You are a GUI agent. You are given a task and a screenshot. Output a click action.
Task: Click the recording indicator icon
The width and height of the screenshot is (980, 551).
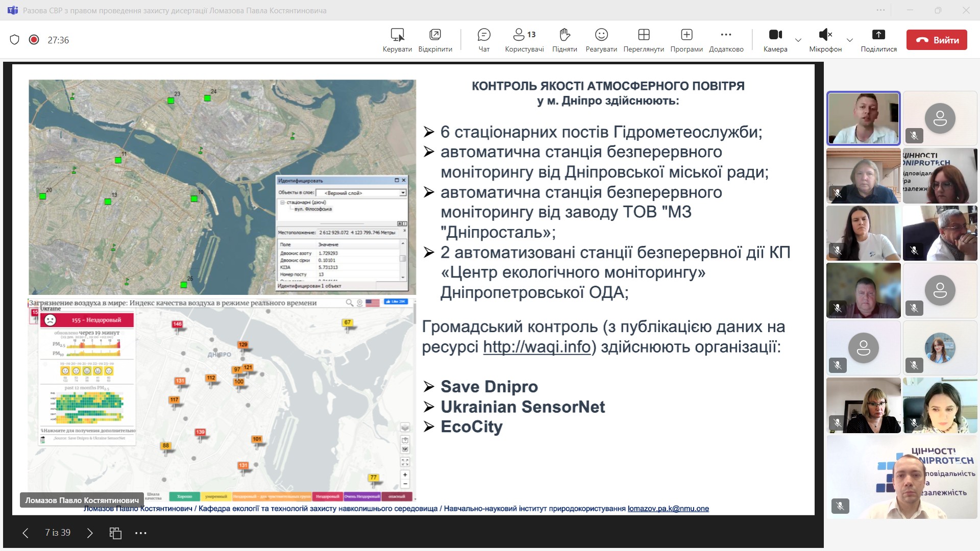coord(34,40)
